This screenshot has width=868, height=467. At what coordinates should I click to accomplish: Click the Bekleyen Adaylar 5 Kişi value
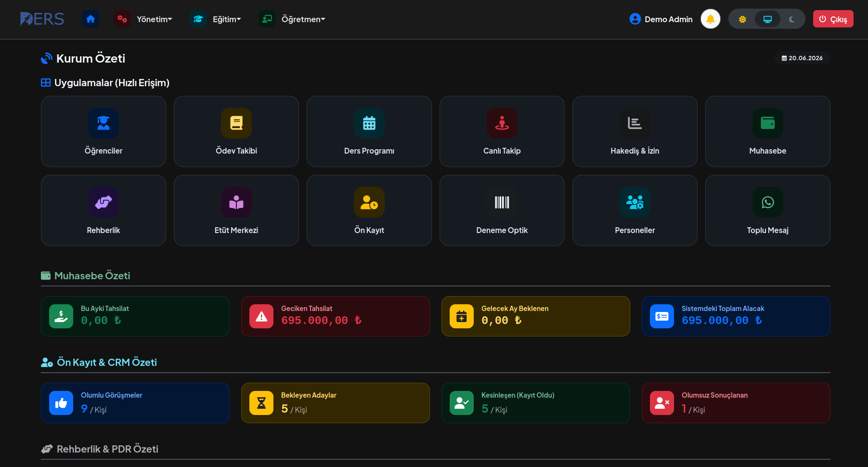(294, 409)
